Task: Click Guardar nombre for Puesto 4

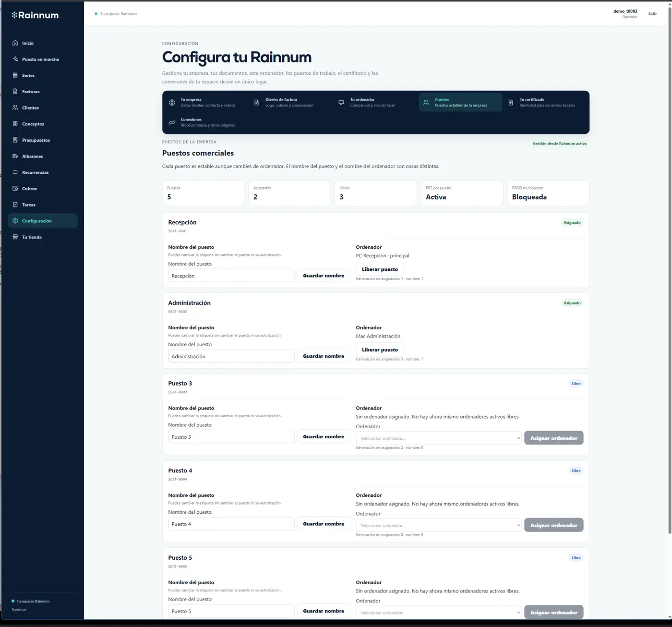Action: (324, 524)
